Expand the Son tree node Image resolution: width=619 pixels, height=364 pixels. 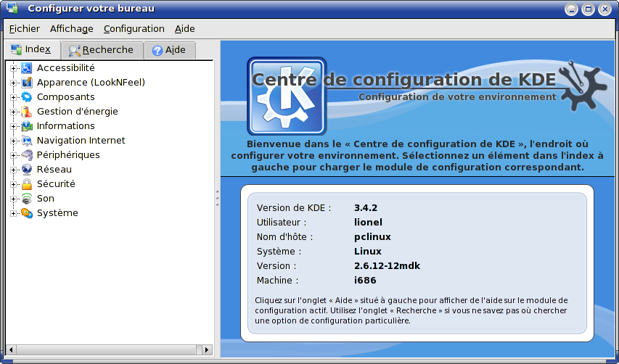(x=13, y=199)
